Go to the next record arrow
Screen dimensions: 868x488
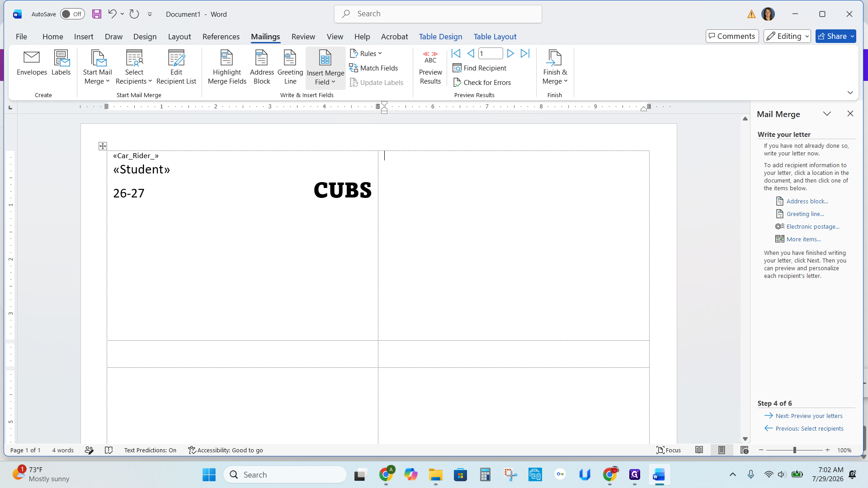coord(510,53)
